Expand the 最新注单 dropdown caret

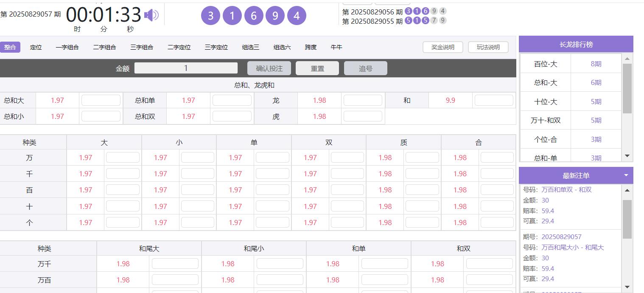pyautogui.click(x=626, y=175)
